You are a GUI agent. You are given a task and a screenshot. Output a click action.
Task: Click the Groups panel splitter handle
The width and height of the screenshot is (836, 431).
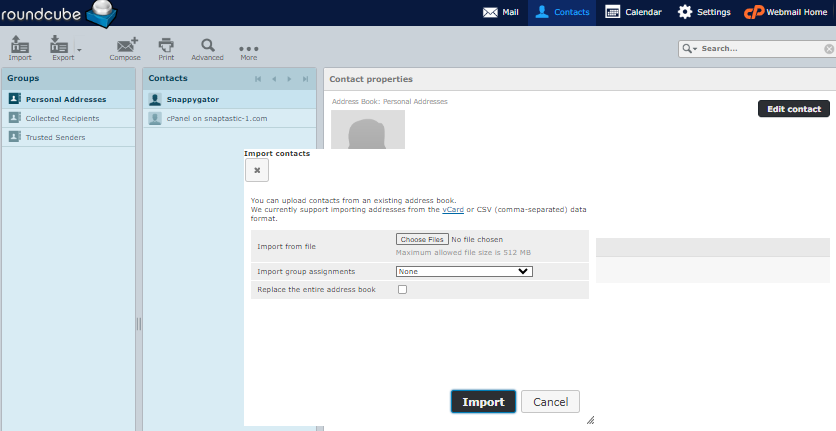pyautogui.click(x=139, y=324)
